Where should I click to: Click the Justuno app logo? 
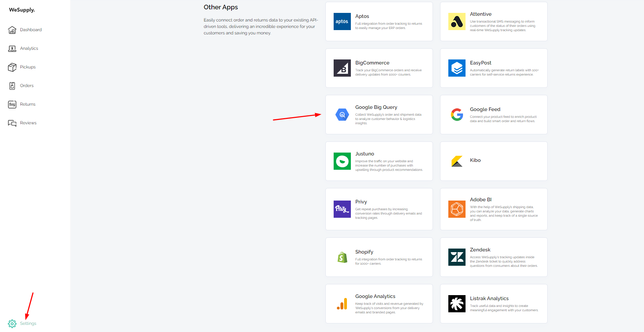point(342,161)
